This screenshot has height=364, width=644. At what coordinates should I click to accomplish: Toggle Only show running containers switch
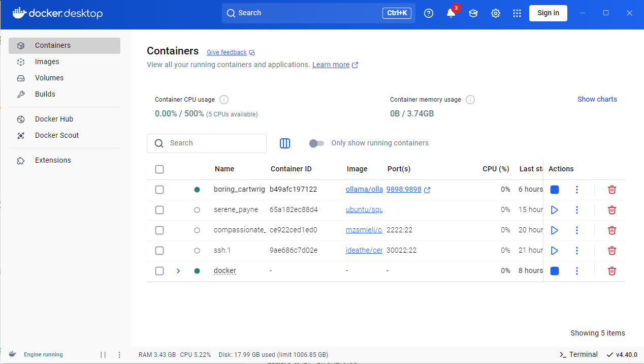[316, 143]
